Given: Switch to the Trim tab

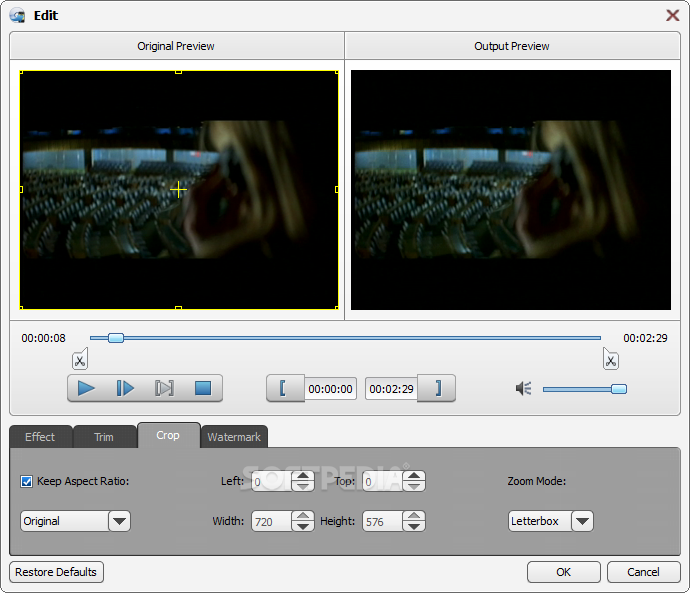Looking at the screenshot, I should [x=104, y=437].
